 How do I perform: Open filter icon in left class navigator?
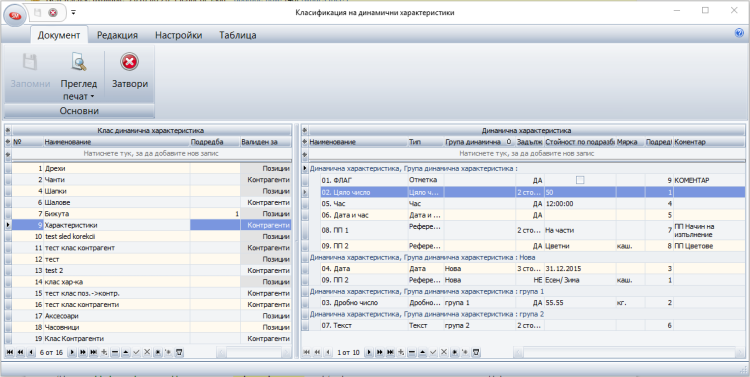(179, 353)
